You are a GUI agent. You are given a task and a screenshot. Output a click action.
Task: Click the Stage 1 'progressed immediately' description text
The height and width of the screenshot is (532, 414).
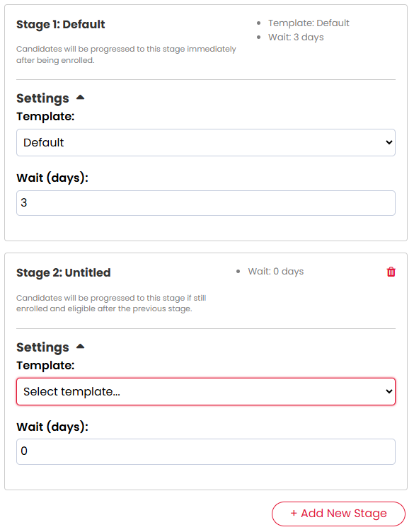point(126,54)
